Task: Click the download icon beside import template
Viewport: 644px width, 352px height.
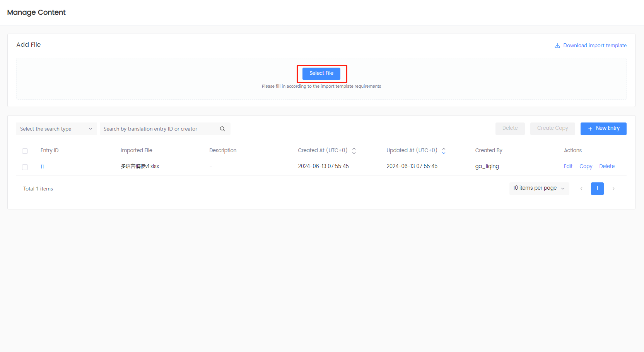Action: click(557, 46)
